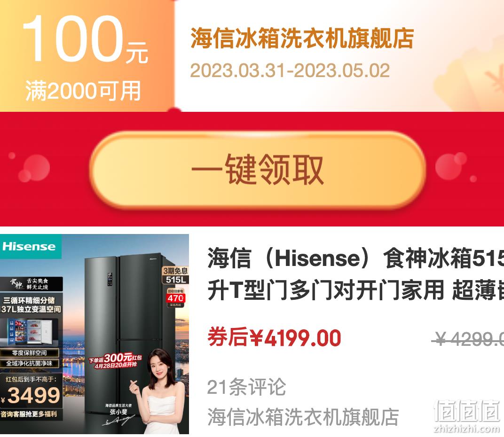Tap the 一键领取 coupon claim button
Viewport: 504px width, 437px height.
point(258,170)
